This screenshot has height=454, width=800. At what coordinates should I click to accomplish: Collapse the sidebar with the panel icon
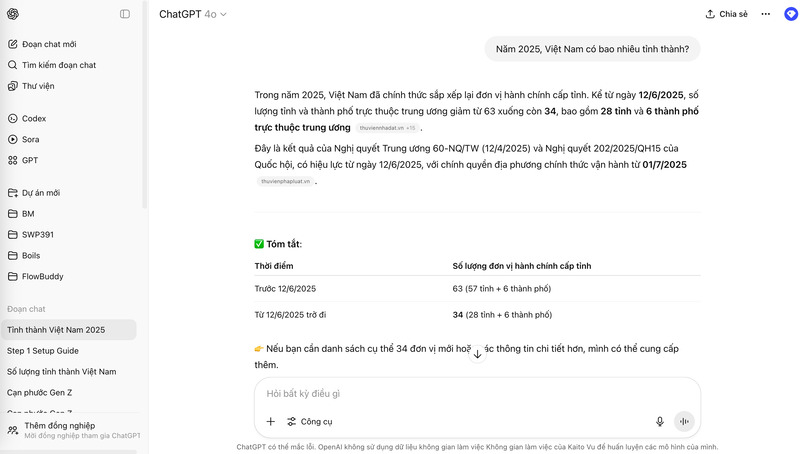point(125,14)
